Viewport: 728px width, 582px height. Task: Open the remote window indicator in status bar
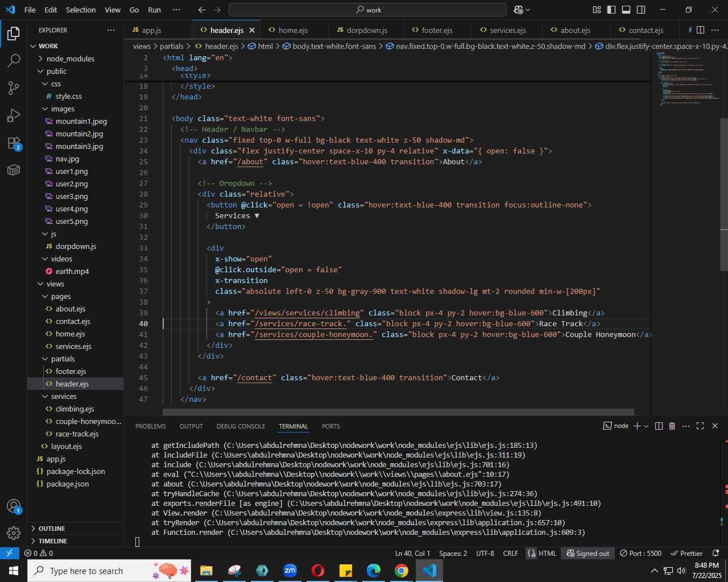click(x=10, y=553)
